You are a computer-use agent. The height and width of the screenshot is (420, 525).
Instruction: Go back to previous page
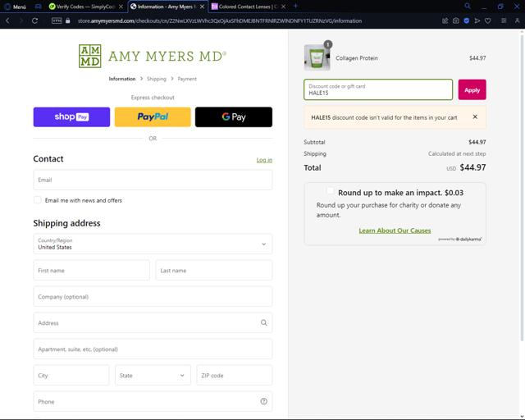7,21
